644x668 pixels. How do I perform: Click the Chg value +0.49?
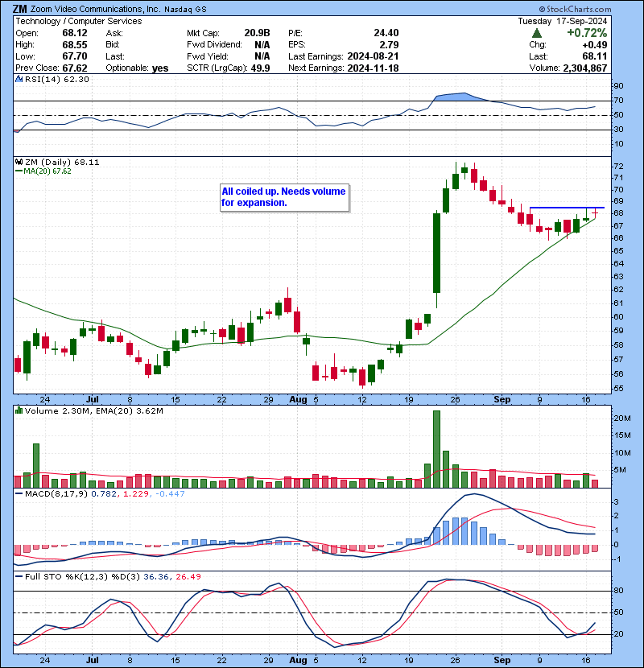click(595, 45)
